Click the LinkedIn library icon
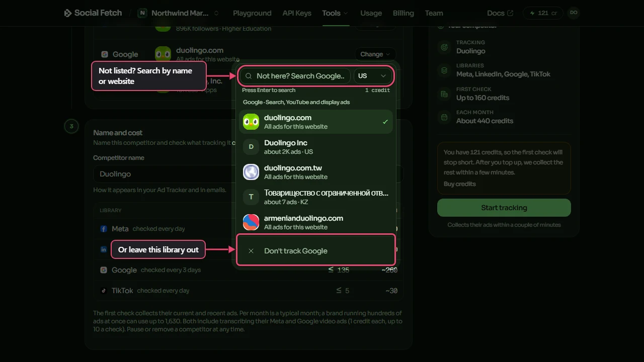Screen dimensions: 644x362 point(104,249)
